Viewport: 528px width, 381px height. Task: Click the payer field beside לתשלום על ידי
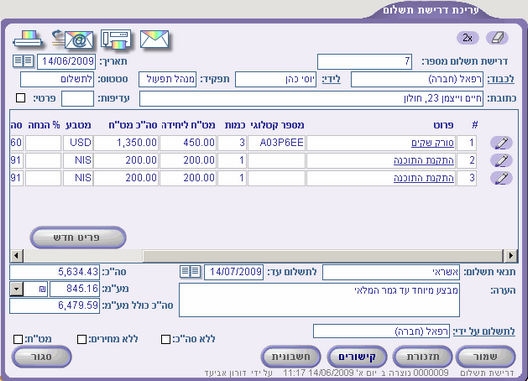pos(382,331)
